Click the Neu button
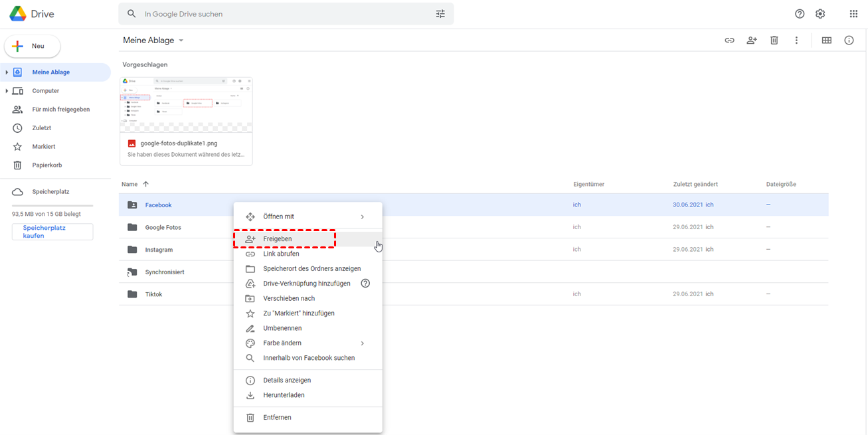The height and width of the screenshot is (435, 868). pyautogui.click(x=33, y=46)
